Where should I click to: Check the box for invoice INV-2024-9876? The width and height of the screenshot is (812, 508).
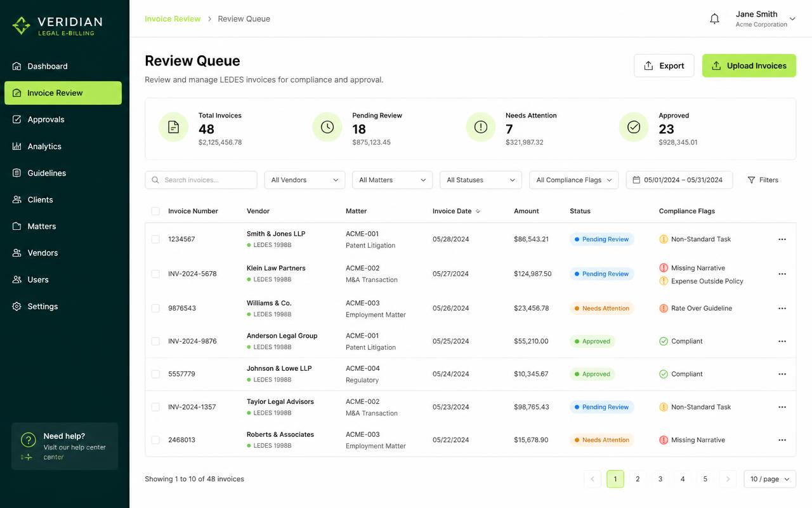[155, 342]
